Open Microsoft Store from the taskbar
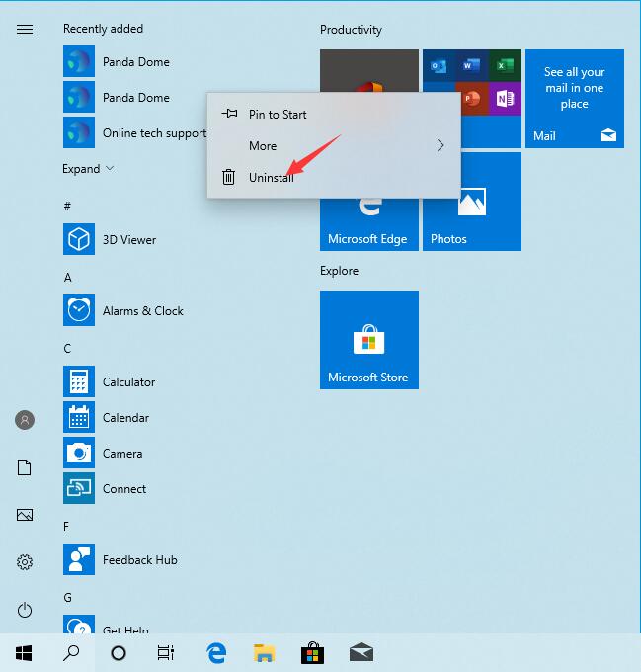 click(312, 653)
